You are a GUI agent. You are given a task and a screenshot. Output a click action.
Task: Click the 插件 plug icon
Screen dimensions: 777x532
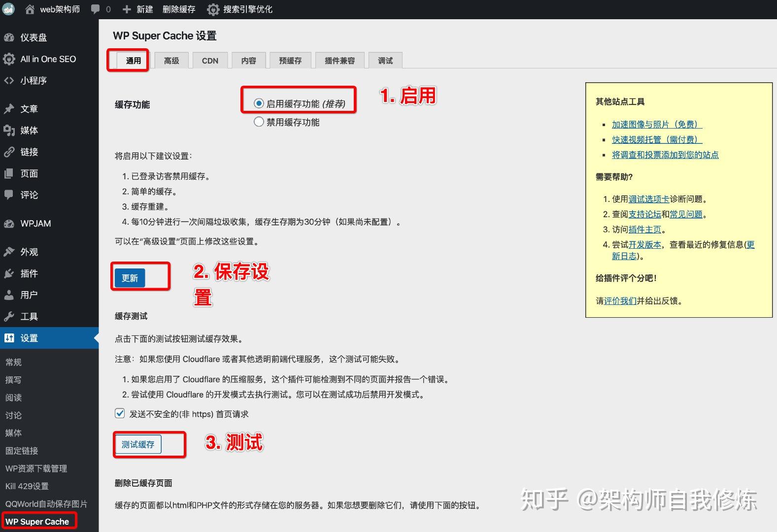pyautogui.click(x=9, y=273)
